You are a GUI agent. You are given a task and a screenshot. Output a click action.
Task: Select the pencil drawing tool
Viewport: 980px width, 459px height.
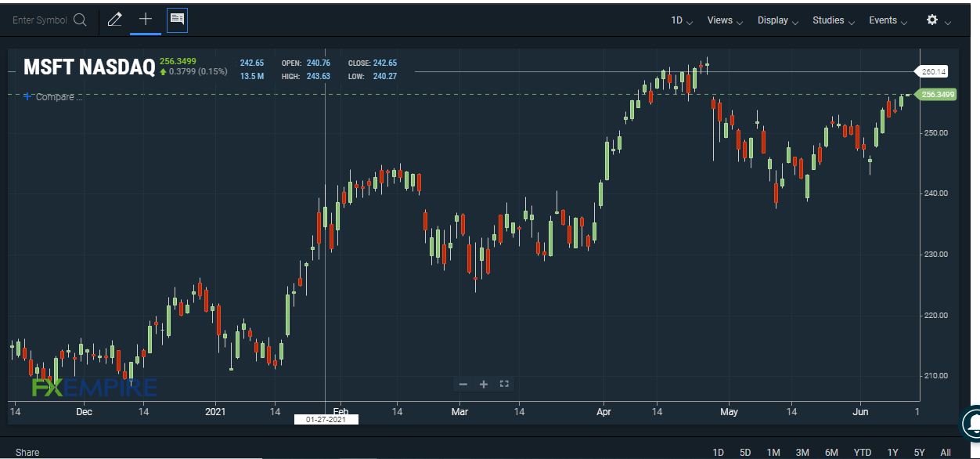tap(115, 20)
